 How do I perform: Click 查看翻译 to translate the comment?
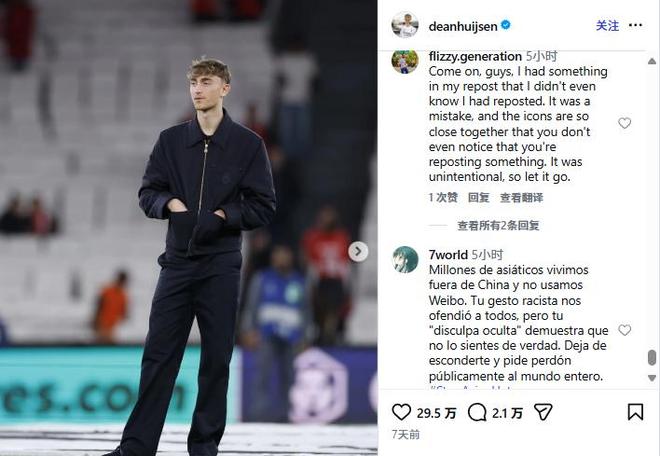click(522, 197)
